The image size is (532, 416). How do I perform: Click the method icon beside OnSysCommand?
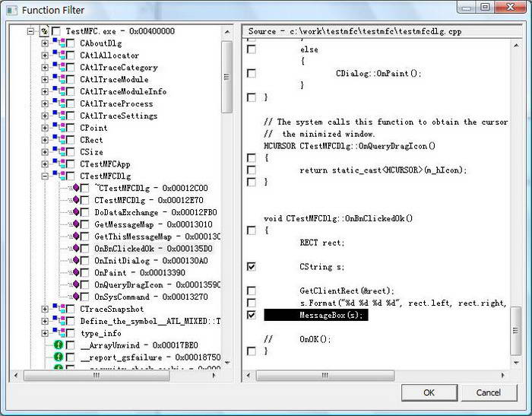pyautogui.click(x=76, y=297)
